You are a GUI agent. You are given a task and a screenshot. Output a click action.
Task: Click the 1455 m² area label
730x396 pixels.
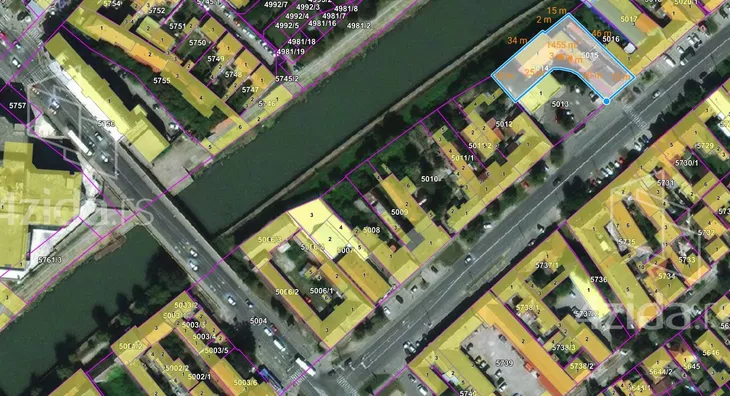pos(562,45)
